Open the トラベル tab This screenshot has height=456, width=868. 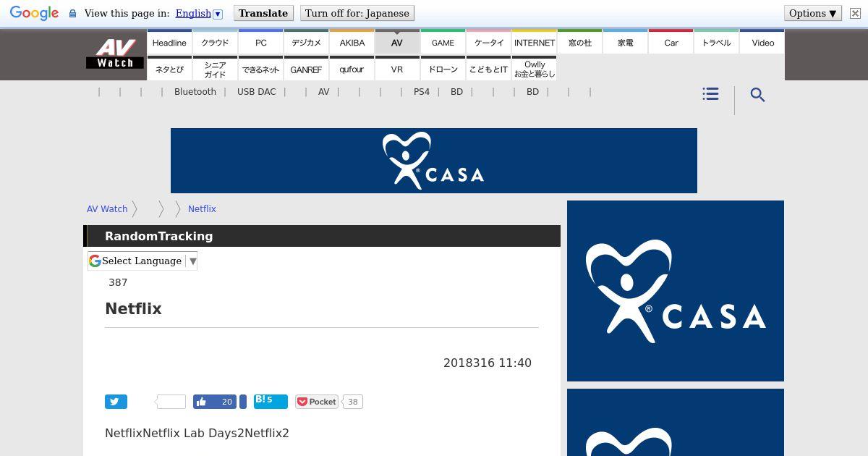click(x=716, y=42)
